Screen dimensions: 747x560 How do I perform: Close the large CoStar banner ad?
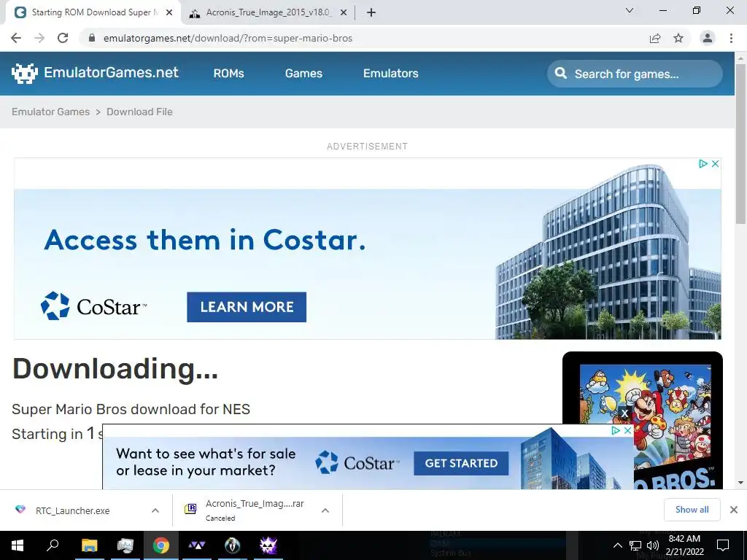(x=715, y=164)
